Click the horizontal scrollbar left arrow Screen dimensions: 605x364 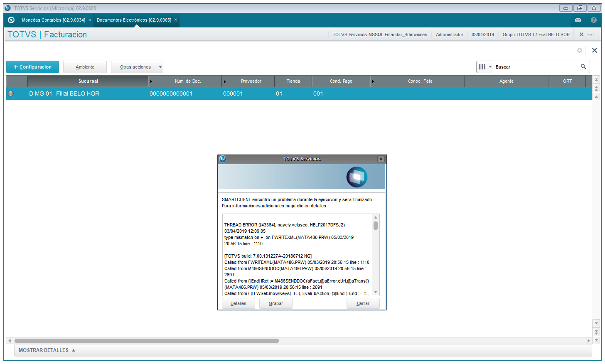click(x=10, y=341)
